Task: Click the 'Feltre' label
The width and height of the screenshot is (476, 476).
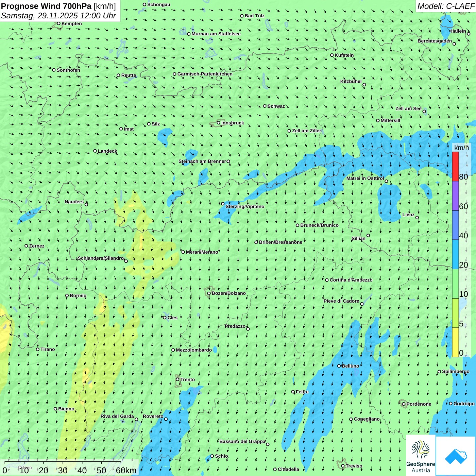Action: click(302, 392)
